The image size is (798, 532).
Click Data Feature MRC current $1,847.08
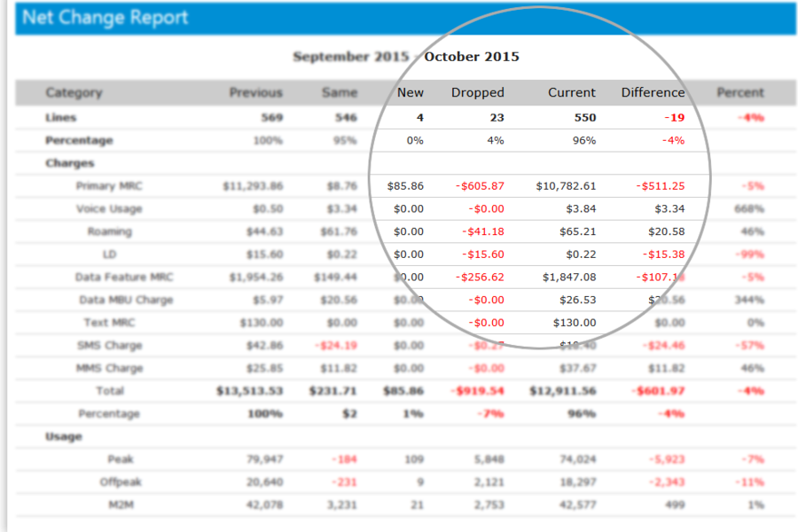(569, 277)
